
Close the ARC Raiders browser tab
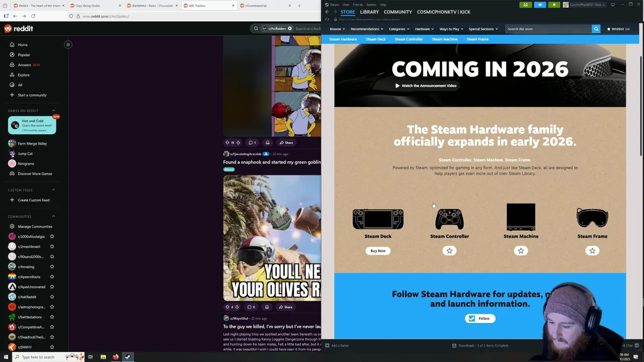point(233,6)
